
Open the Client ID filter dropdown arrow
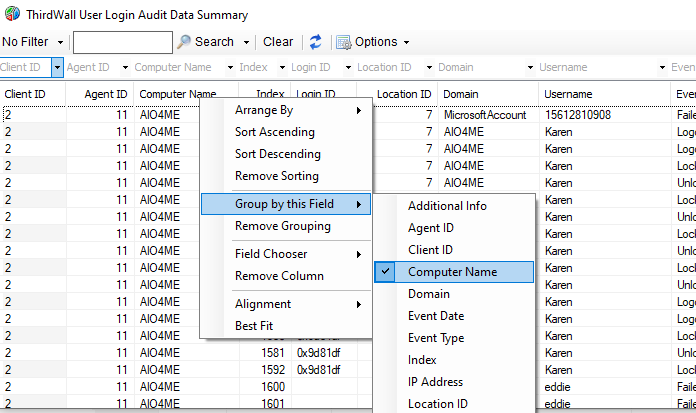click(x=57, y=68)
